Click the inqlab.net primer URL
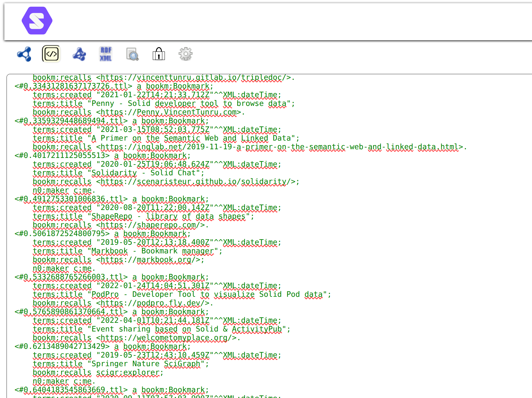The width and height of the screenshot is (532, 398). 279,147
